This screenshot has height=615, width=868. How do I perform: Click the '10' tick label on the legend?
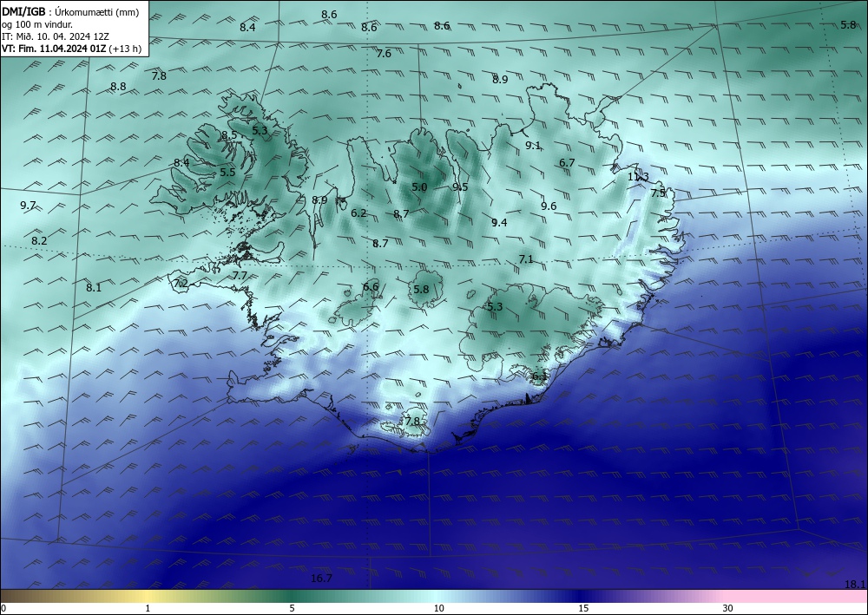click(x=439, y=609)
